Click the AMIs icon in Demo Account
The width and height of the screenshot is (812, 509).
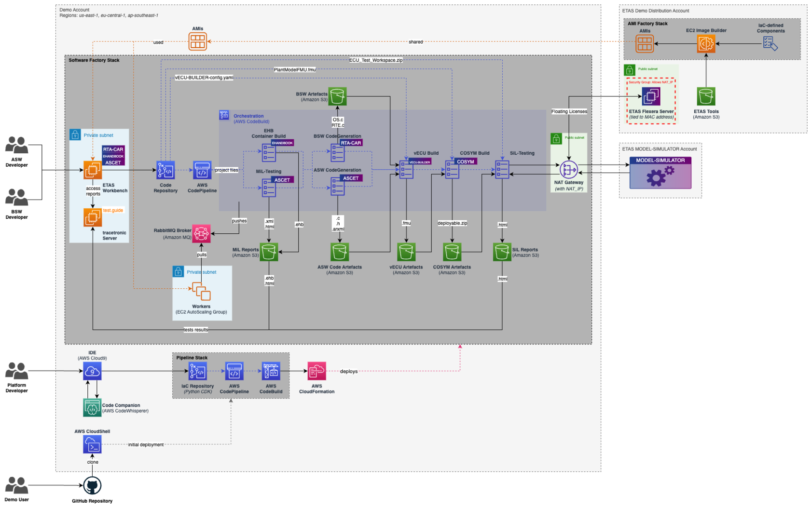point(197,41)
